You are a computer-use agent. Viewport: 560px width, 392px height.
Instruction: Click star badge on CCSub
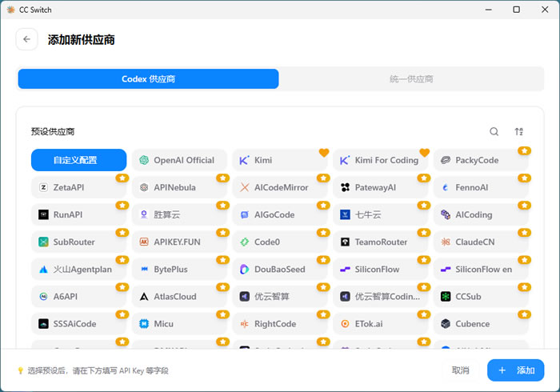[x=524, y=287]
